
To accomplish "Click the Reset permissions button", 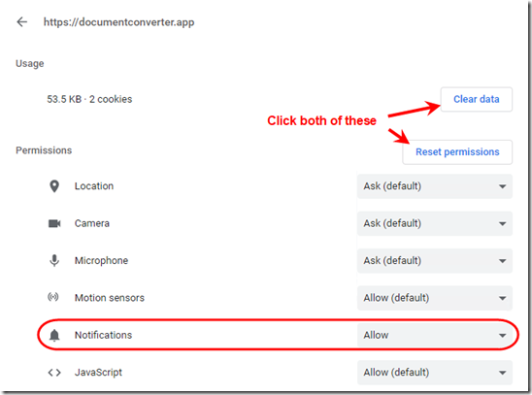I will click(x=457, y=152).
